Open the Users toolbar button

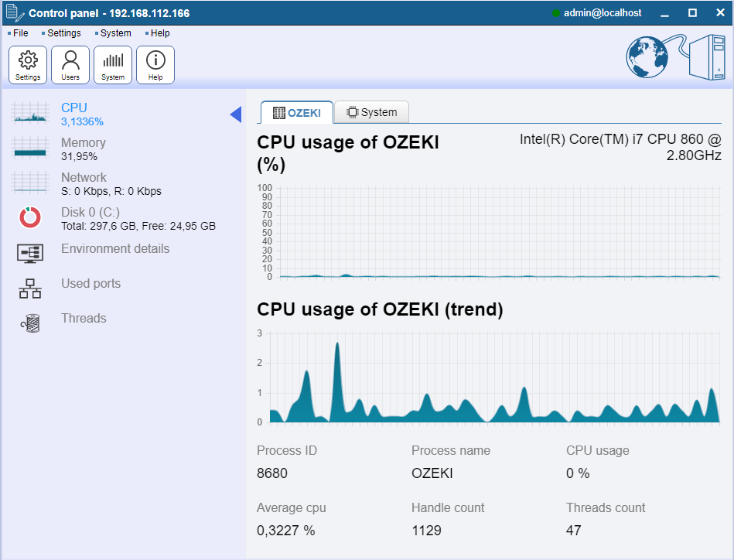70,65
